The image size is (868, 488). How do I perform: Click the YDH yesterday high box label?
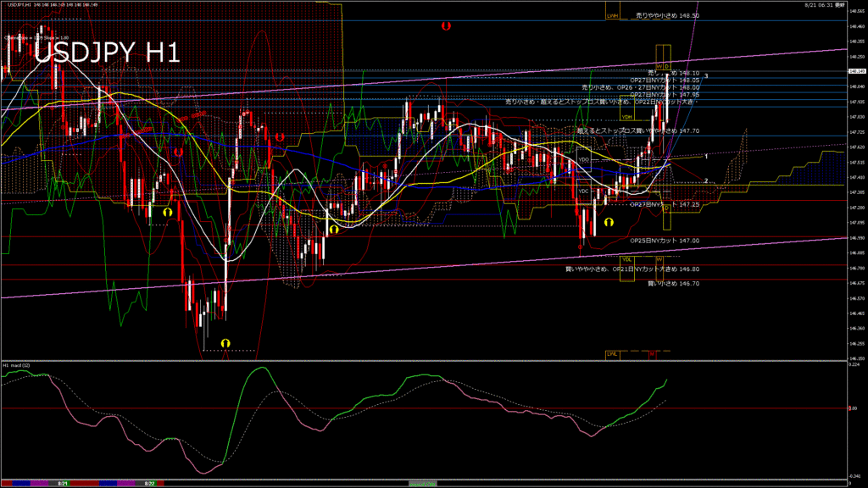627,117
